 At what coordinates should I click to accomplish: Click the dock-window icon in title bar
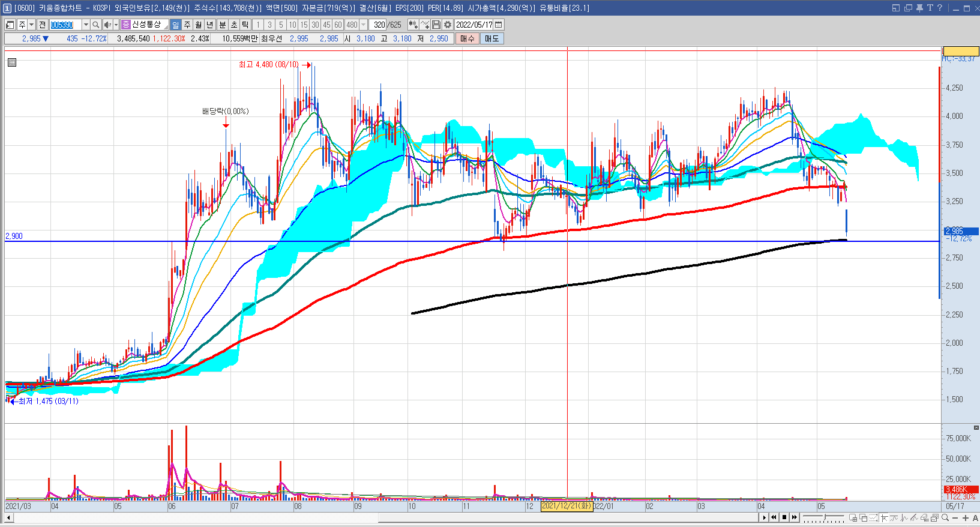(x=896, y=8)
